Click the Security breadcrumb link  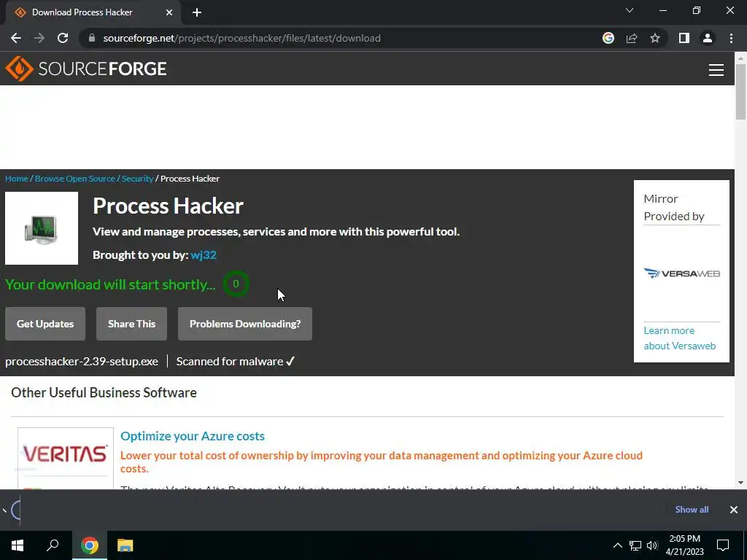click(x=137, y=179)
